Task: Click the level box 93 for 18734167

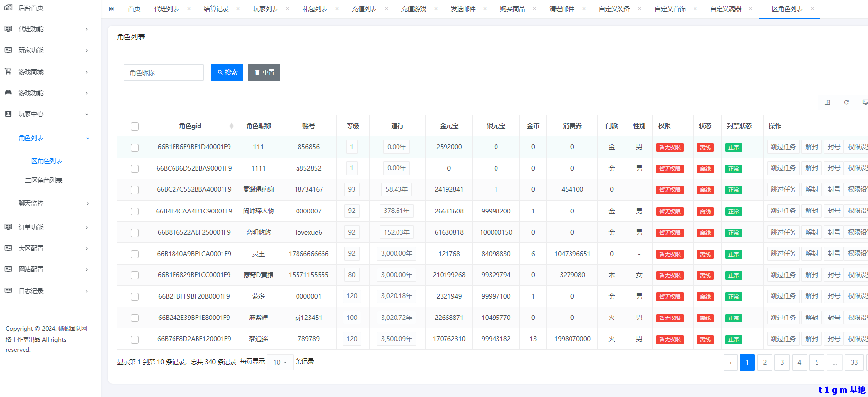Action: pyautogui.click(x=352, y=189)
